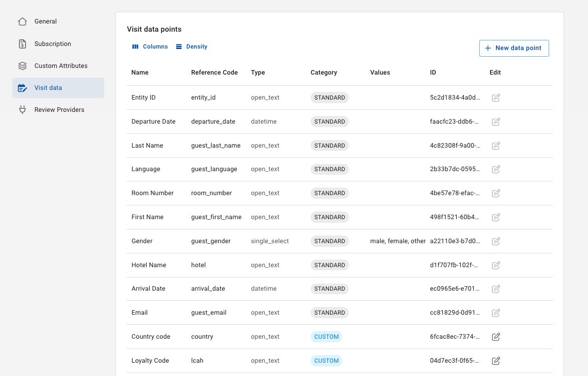Screen dimensions: 588x376
Task: Click the STANDARD badge in Gender row
Action: click(x=330, y=241)
